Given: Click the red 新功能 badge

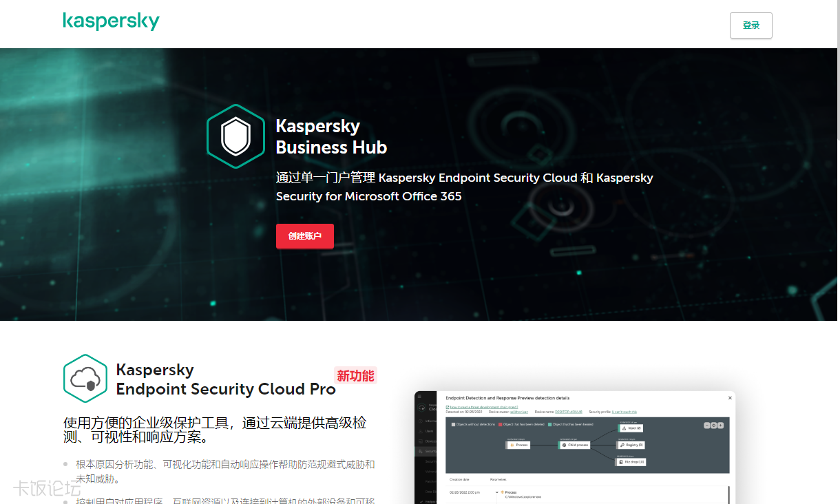Looking at the screenshot, I should click(x=355, y=375).
